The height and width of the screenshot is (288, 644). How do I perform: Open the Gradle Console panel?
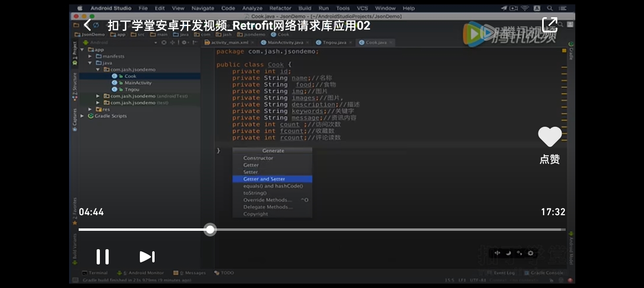coord(544,273)
